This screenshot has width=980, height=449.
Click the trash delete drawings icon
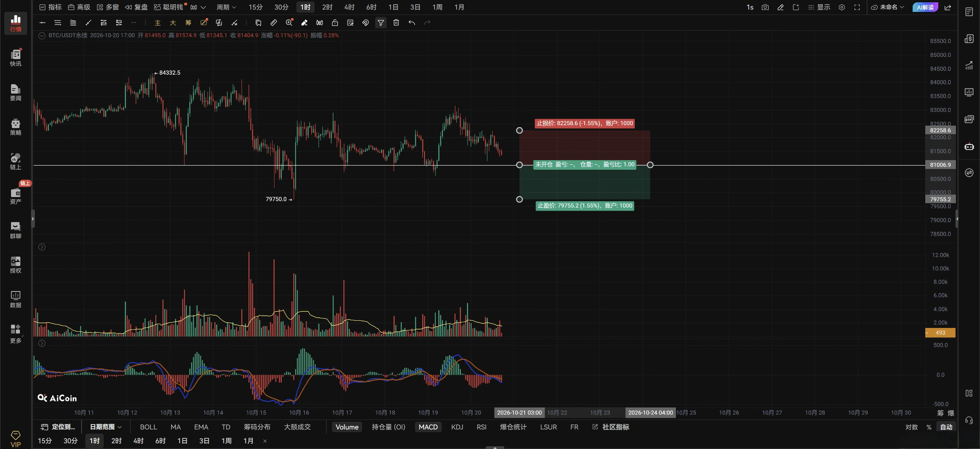coord(396,23)
